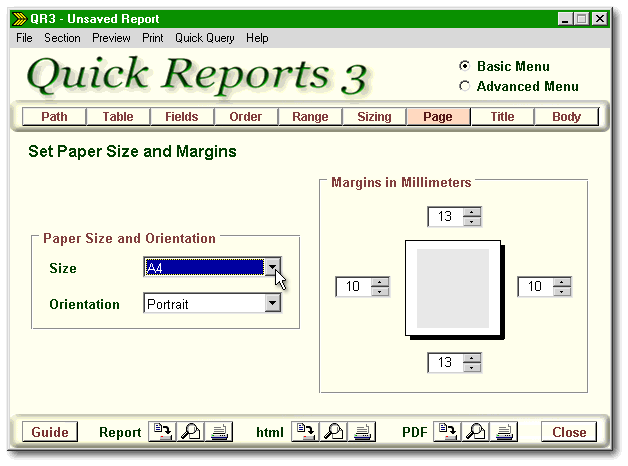The width and height of the screenshot is (628, 466).
Task: Click the page margin preview thumbnail
Action: pos(454,289)
